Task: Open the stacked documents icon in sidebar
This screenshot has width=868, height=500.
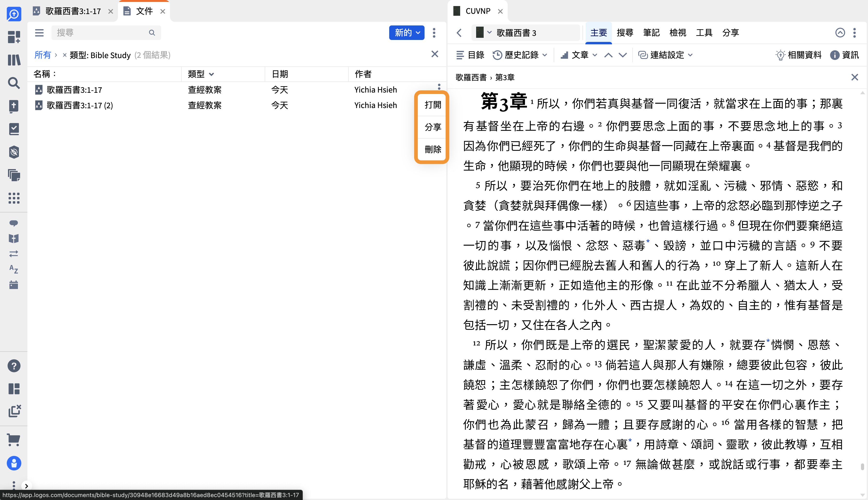Action: coord(14,175)
